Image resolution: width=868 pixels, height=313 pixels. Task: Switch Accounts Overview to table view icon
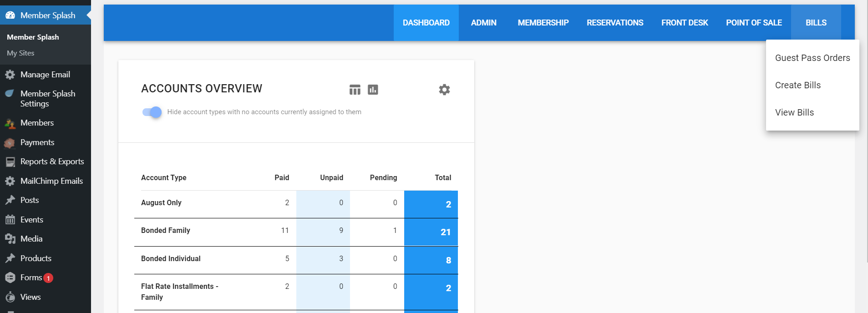[355, 90]
